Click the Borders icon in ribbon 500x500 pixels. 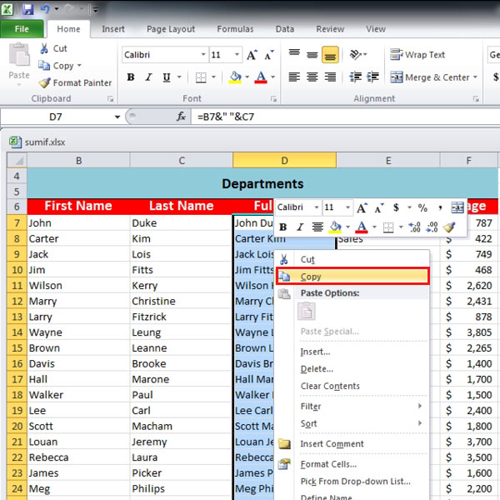pyautogui.click(x=201, y=78)
